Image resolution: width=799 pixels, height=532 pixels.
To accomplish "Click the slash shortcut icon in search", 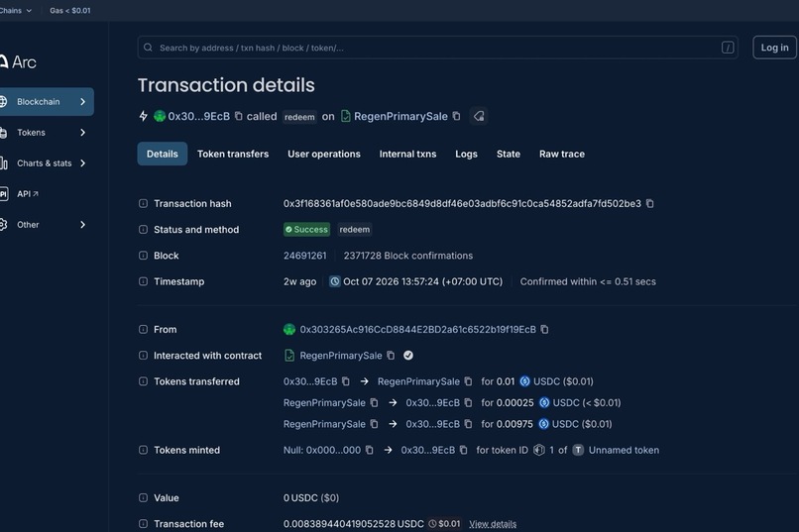I will (728, 48).
